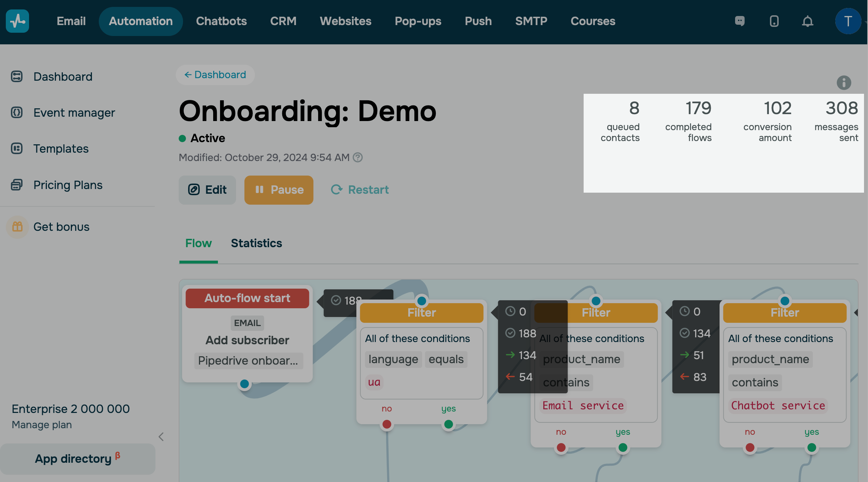Open the notifications bell
This screenshot has height=482, width=868.
(808, 21)
